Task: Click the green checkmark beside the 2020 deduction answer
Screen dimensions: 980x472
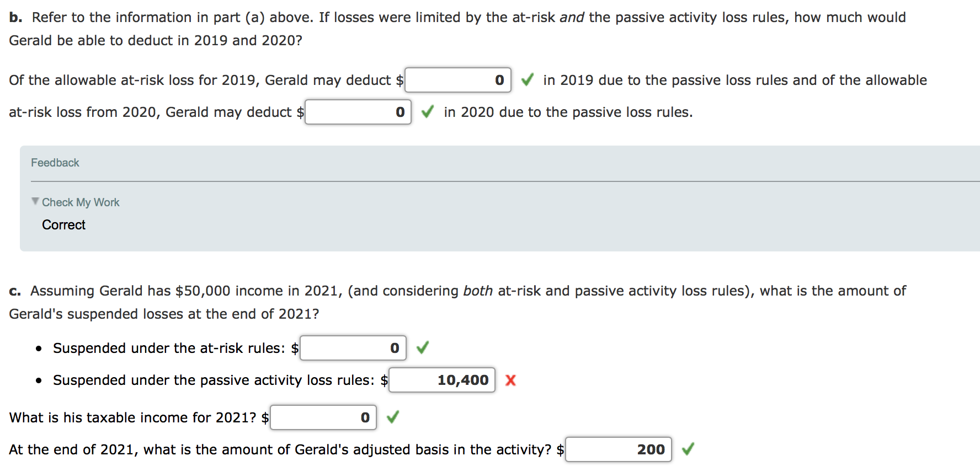Action: [428, 112]
